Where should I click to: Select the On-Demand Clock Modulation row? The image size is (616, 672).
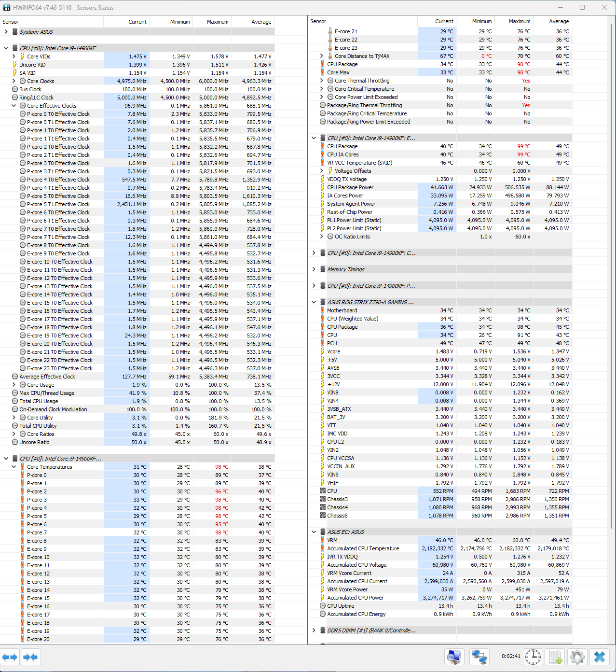tap(137, 409)
